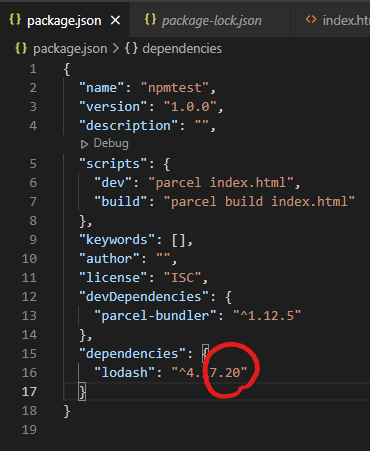Click the opening brace on line 1
The image size is (370, 451).
(x=67, y=69)
